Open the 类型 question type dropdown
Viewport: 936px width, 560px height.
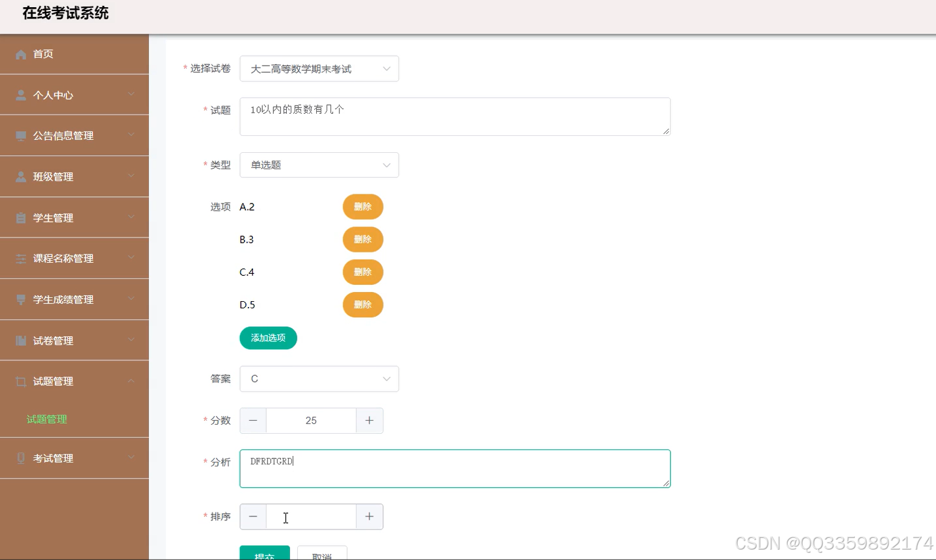319,165
